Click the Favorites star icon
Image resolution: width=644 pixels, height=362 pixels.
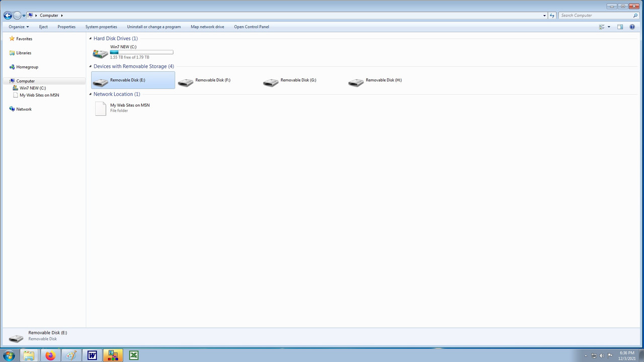[x=12, y=39]
